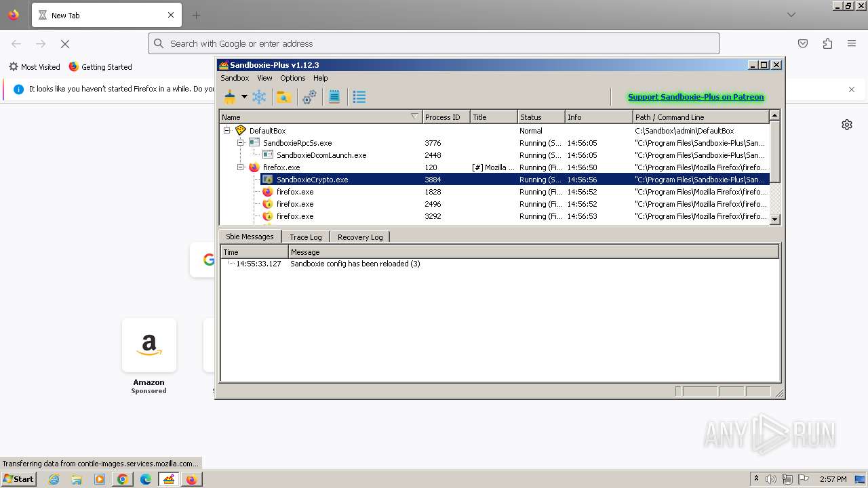
Task: Click the system tray volume icon
Action: coord(771,479)
